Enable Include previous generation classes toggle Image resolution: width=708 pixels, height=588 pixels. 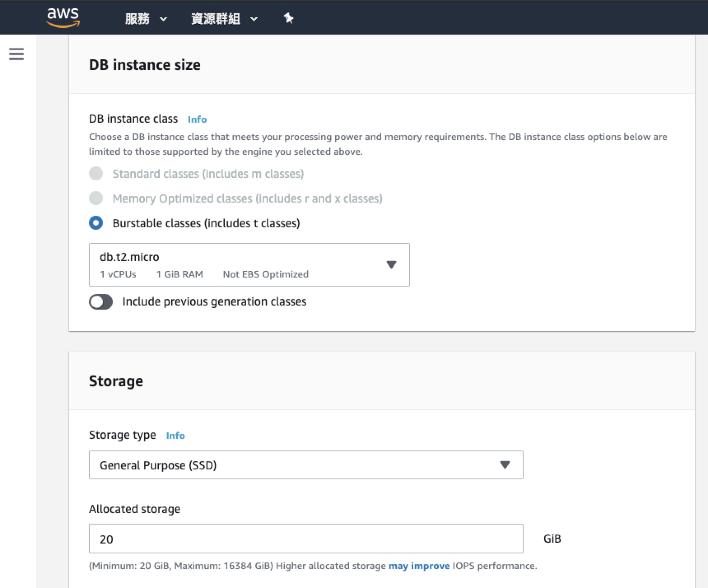coord(101,302)
